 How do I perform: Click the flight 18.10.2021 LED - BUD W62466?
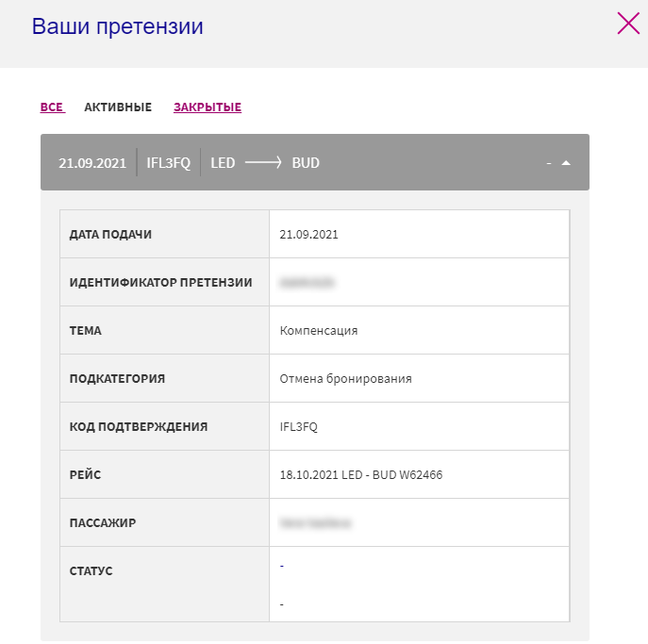361,475
